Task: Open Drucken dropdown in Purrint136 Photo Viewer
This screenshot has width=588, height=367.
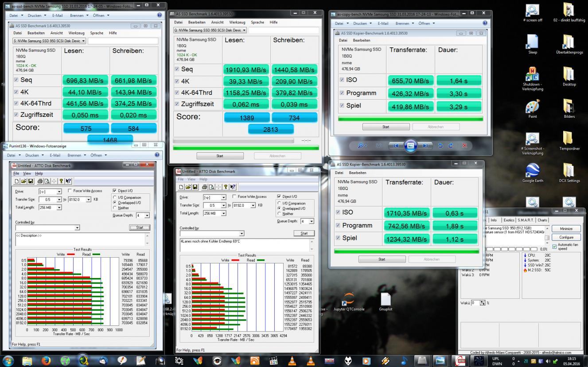Action: tap(35, 155)
